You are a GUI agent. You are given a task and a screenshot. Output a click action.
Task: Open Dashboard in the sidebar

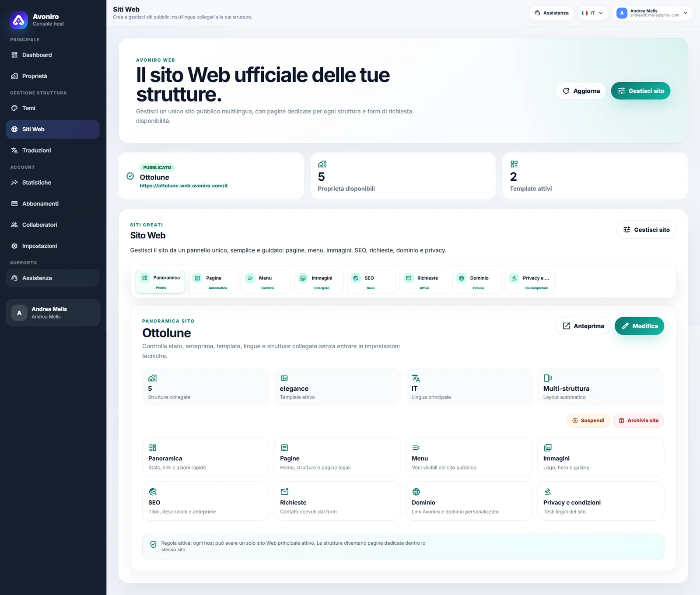(x=52, y=55)
